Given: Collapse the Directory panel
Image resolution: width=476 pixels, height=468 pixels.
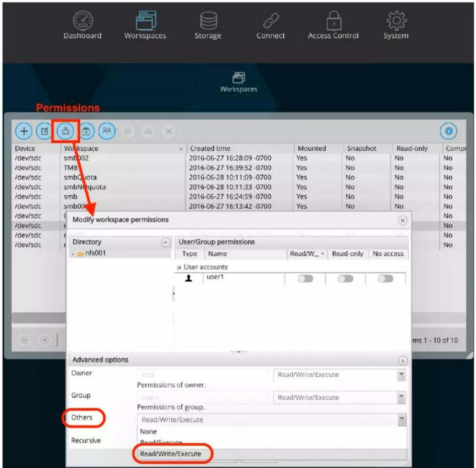Looking at the screenshot, I should tap(165, 242).
